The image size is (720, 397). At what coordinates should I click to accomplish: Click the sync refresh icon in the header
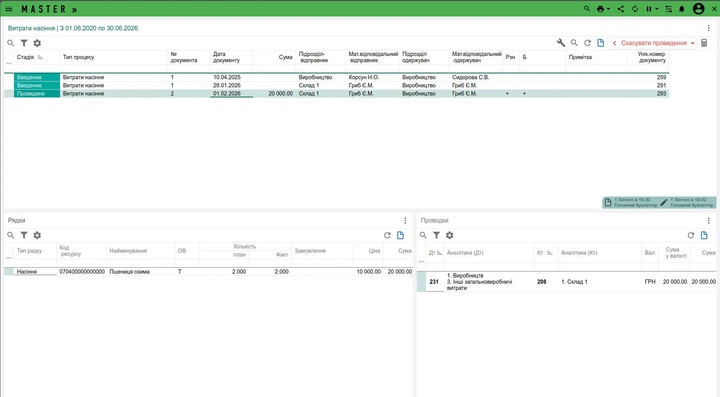click(635, 9)
